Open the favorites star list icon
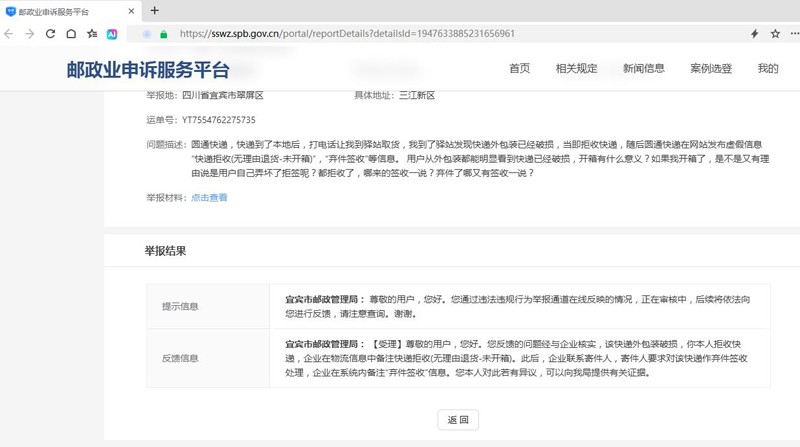Image resolution: width=800 pixels, height=447 pixels. tap(92, 33)
